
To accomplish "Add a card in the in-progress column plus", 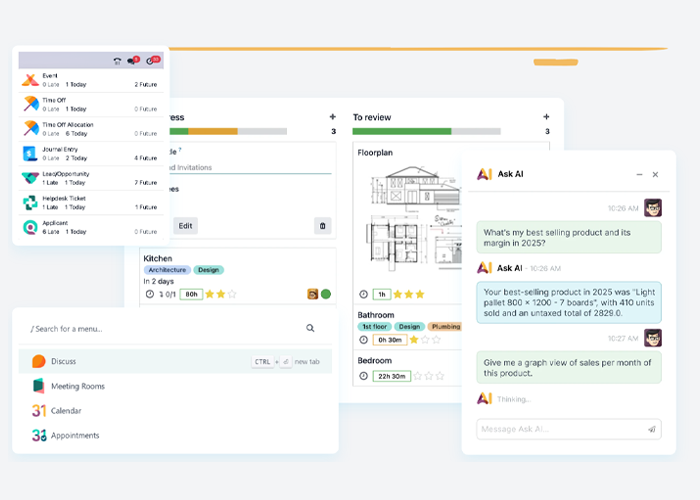I will (x=333, y=117).
